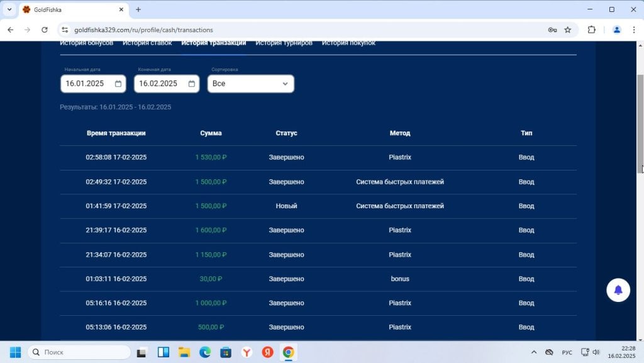Reload the GoldFishka page
The width and height of the screenshot is (644, 363).
pyautogui.click(x=45, y=30)
